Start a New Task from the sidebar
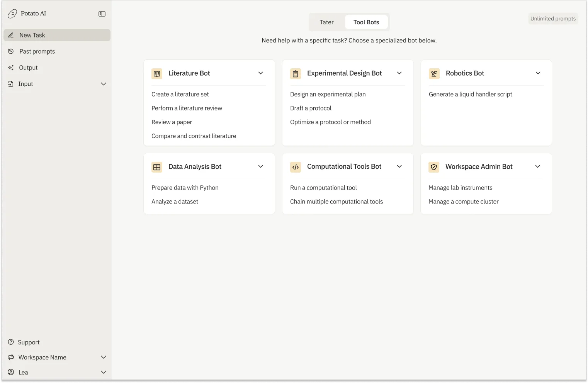 (x=32, y=35)
